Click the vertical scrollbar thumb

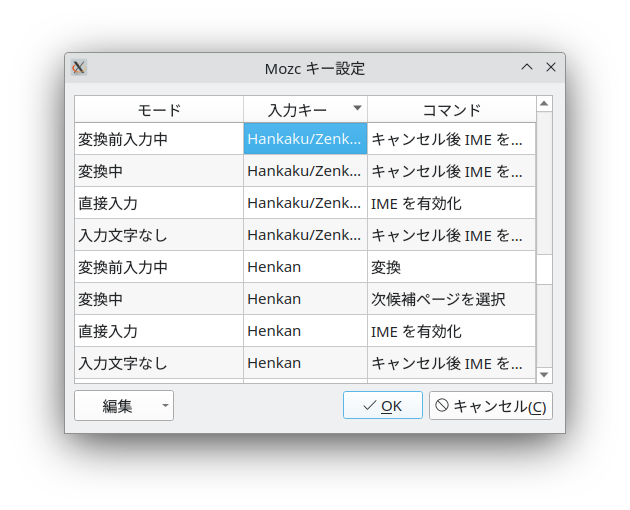(544, 269)
